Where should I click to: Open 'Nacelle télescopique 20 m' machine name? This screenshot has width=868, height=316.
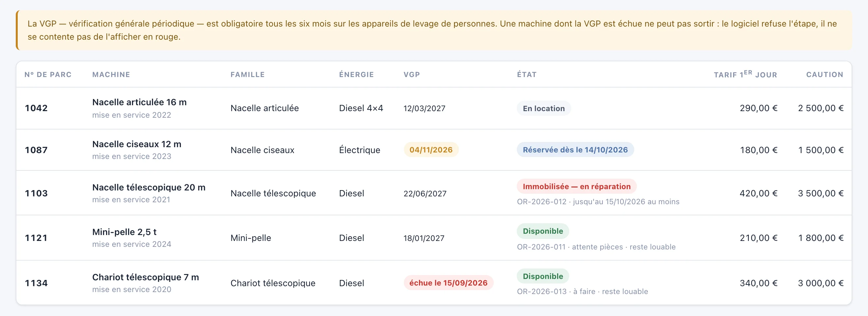149,188
